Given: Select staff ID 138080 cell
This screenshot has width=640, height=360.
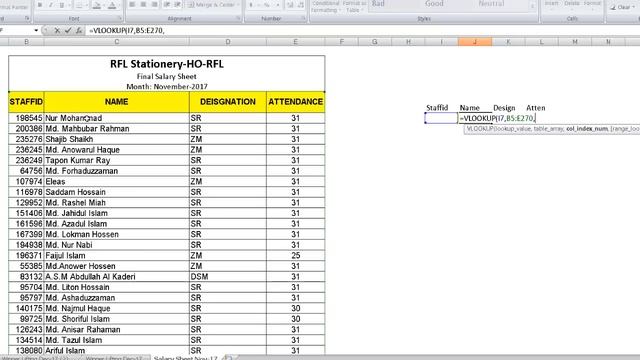Looking at the screenshot, I should (x=26, y=350).
